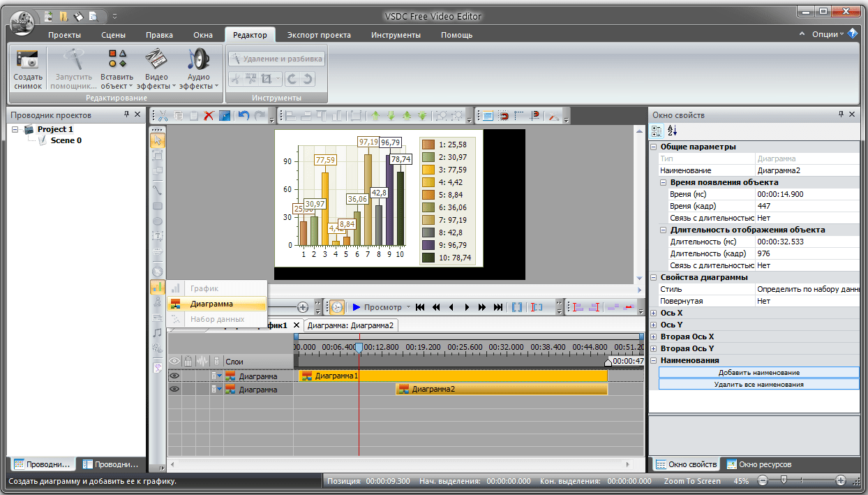Pin the Окно свойств panel
This screenshot has height=495, width=868.
click(x=841, y=114)
